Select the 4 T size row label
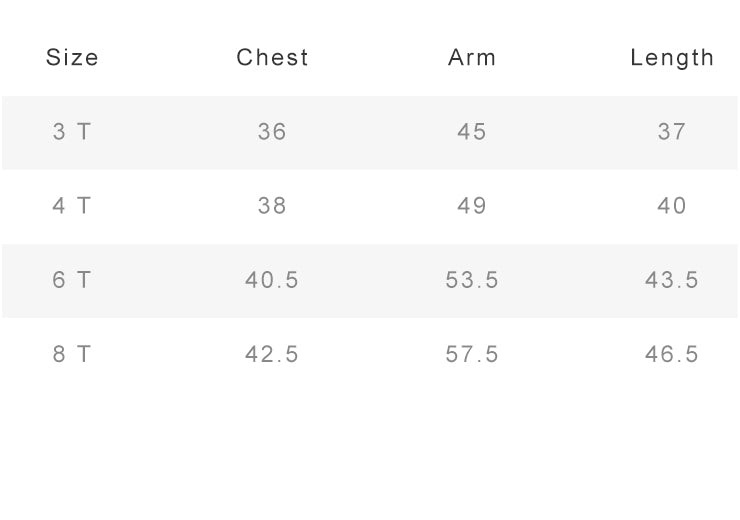The image size is (740, 520). (x=72, y=206)
